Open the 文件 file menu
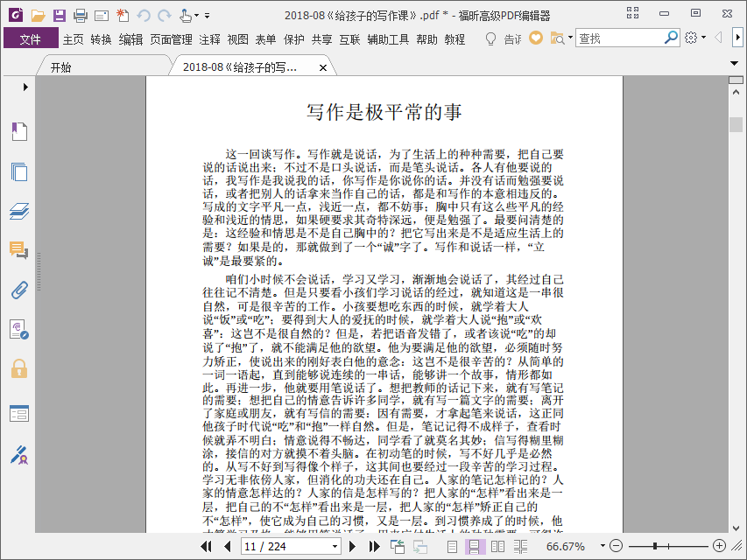The height and width of the screenshot is (560, 747). (31, 38)
